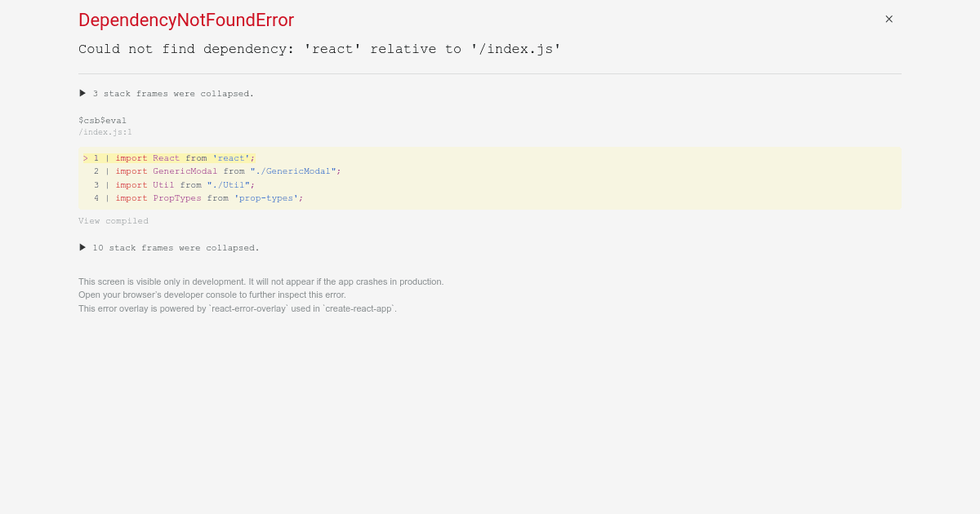This screenshot has width=980, height=514.
Task: Expand the 3 collapsed stack frames
Action: [167, 94]
